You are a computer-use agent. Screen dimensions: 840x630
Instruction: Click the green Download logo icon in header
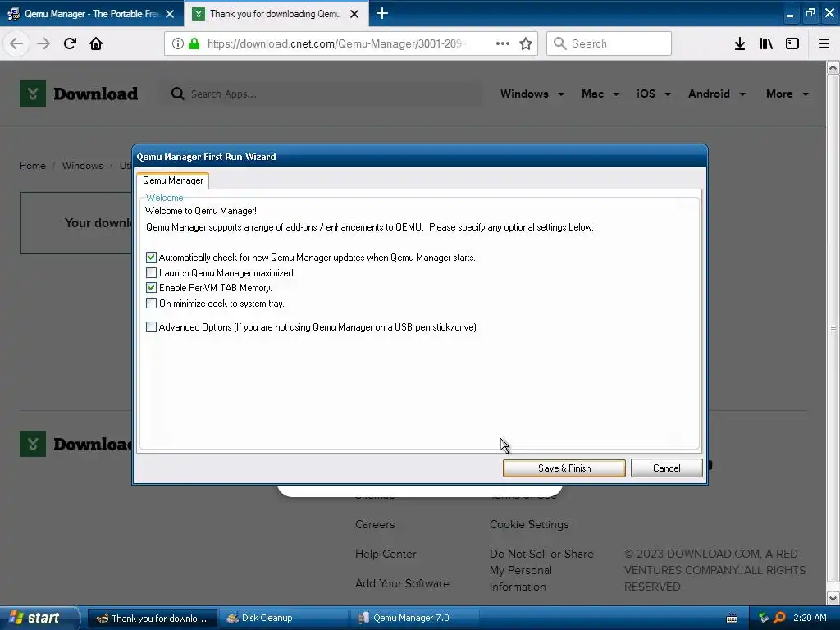click(x=33, y=94)
